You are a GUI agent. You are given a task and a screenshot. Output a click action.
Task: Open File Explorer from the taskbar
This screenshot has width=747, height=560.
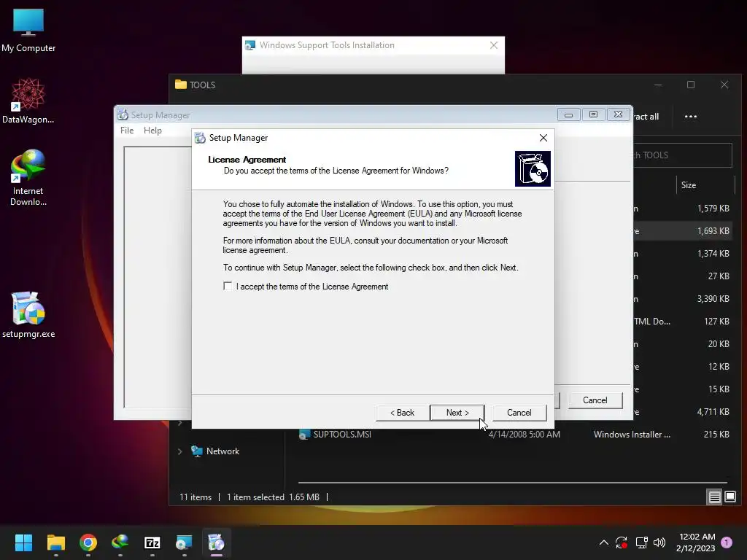(x=55, y=542)
